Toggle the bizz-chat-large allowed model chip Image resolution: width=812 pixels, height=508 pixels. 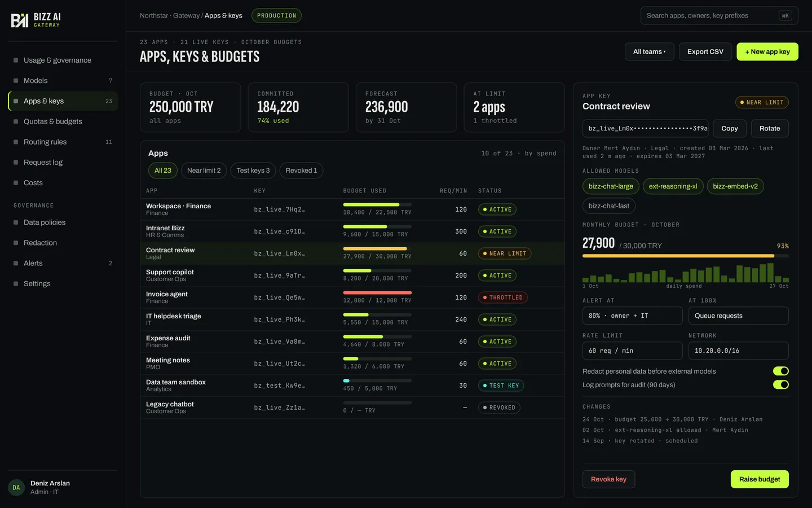tap(611, 186)
